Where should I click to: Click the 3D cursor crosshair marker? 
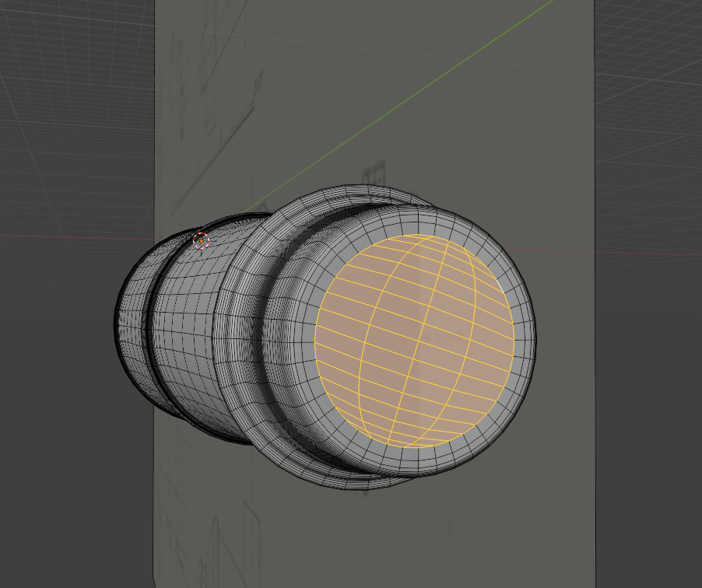201,241
